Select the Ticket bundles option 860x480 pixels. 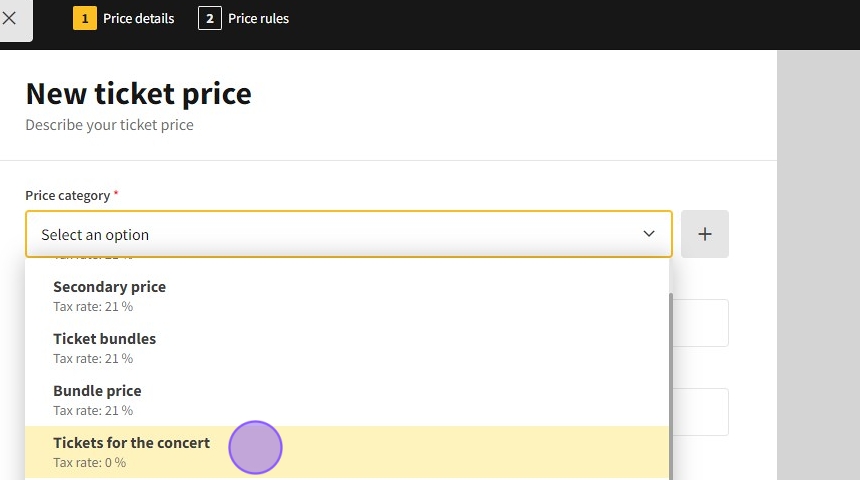click(104, 339)
